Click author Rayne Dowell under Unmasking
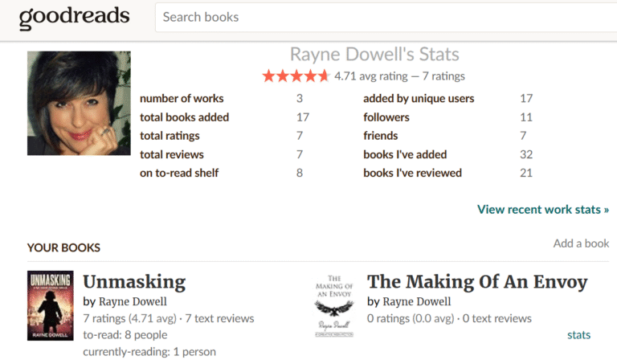617x364 pixels. point(133,302)
